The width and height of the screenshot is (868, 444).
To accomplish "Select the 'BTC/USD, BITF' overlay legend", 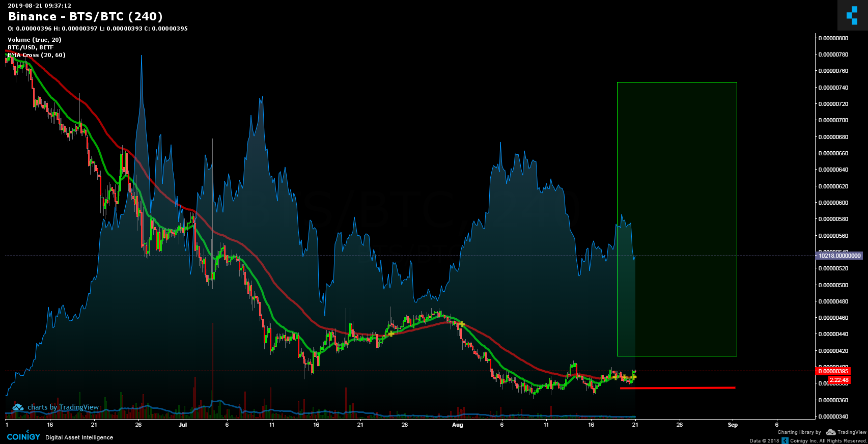I will [31, 47].
